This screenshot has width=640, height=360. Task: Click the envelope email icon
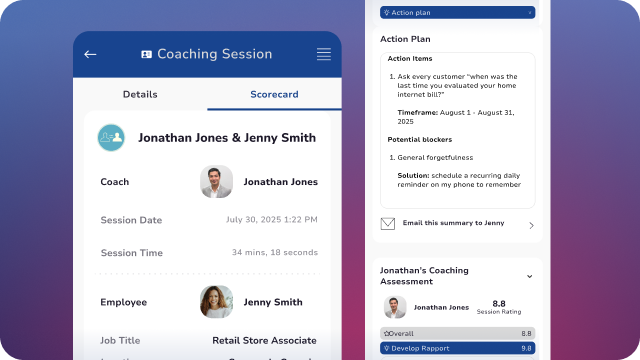point(388,224)
